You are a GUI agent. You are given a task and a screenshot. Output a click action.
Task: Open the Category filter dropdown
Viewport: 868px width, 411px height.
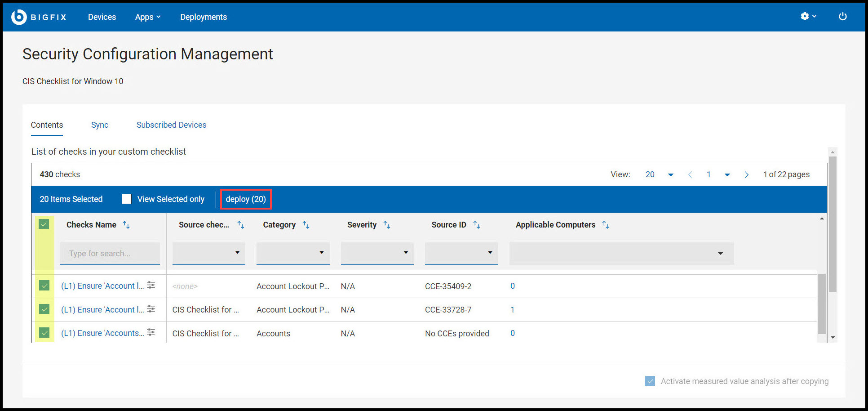[x=293, y=253]
